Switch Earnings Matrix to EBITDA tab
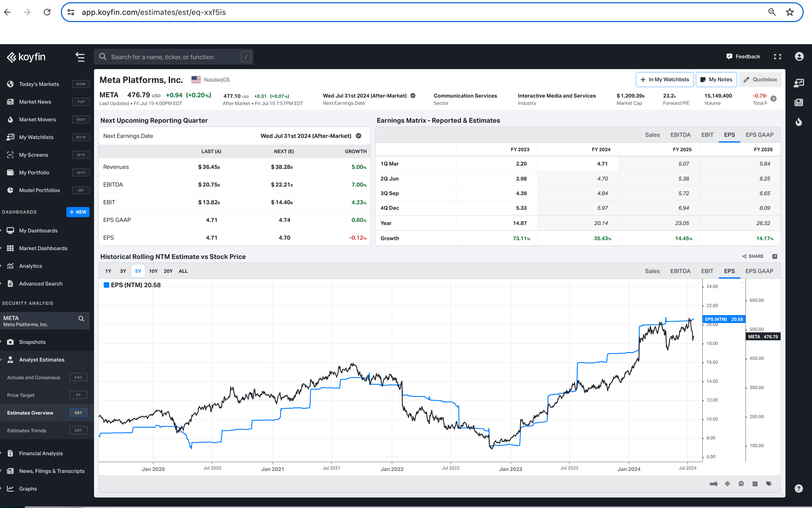Image resolution: width=812 pixels, height=508 pixels. [x=680, y=135]
